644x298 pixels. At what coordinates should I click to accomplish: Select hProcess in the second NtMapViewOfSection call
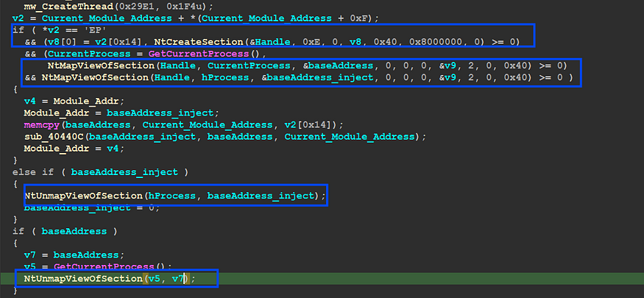pos(224,77)
